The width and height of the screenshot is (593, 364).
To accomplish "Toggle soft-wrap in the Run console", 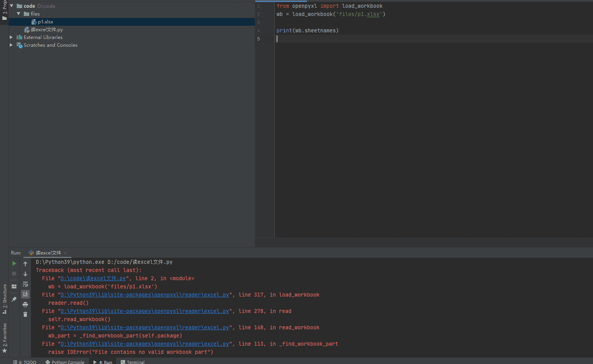I will click(25, 284).
